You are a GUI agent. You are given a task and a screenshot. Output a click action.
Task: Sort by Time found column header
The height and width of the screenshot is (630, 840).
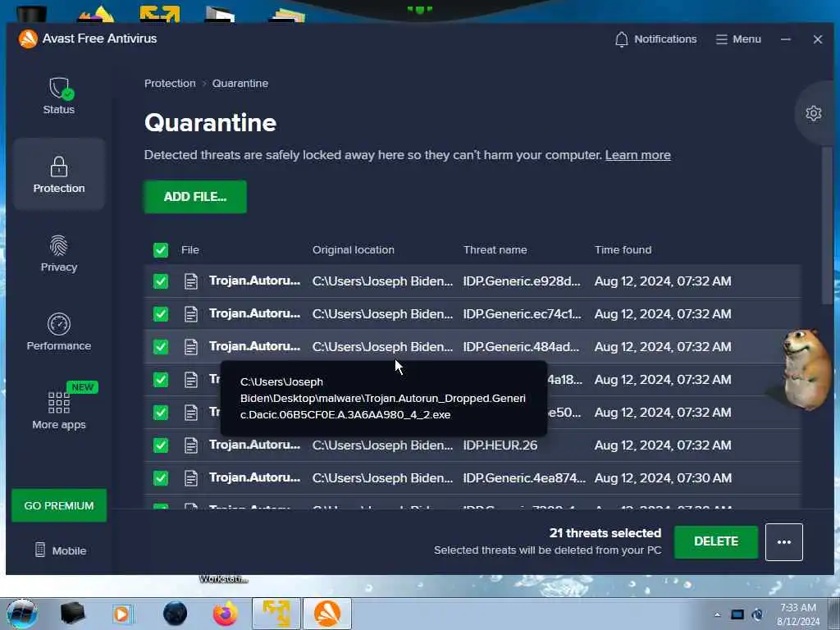point(623,249)
